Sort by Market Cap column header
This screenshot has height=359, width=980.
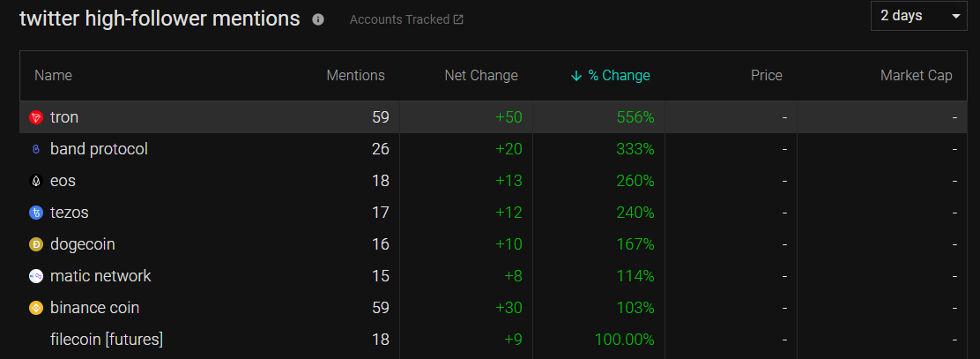click(x=917, y=76)
